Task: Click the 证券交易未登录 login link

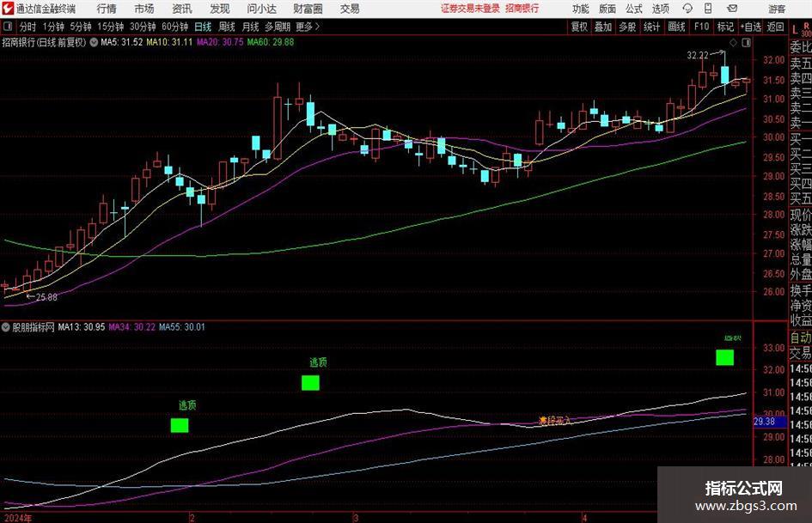Action: pyautogui.click(x=470, y=9)
